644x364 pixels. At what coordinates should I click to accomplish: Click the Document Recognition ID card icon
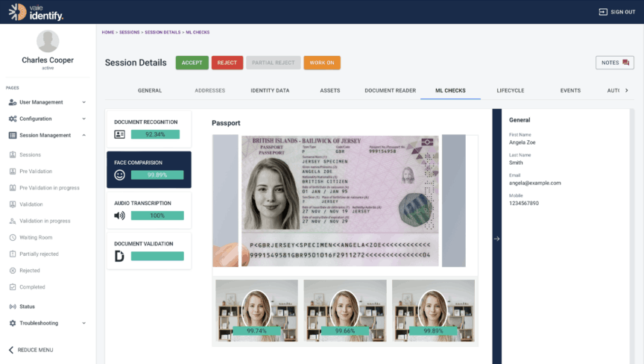point(119,134)
